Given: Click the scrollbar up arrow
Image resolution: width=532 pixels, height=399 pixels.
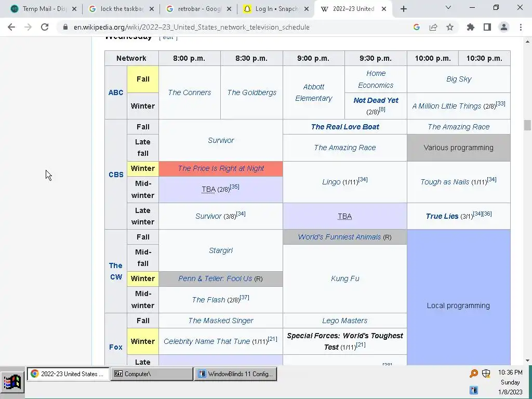Looking at the screenshot, I should (527, 42).
